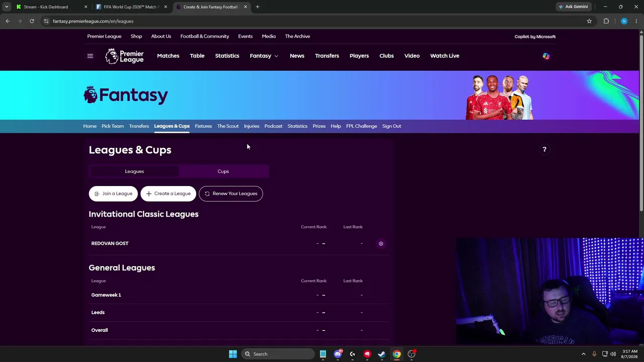
Task: Click Sign Out in the Fantasy menu
Action: 391,126
